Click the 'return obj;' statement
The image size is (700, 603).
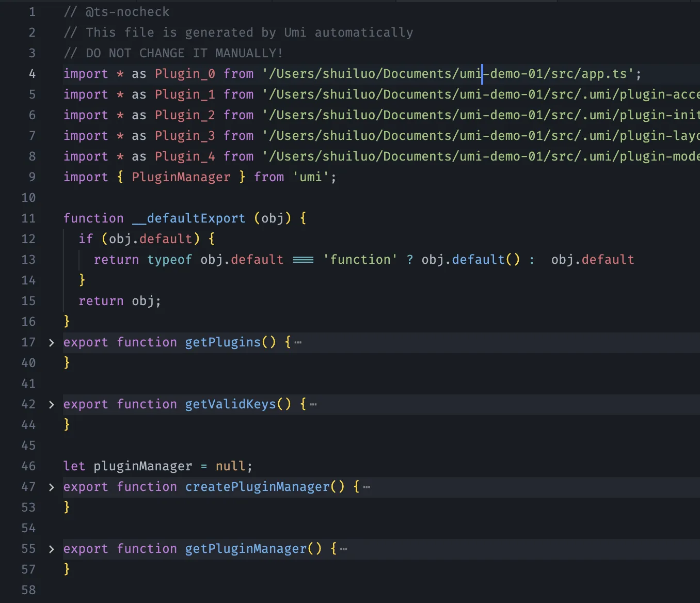tap(120, 301)
